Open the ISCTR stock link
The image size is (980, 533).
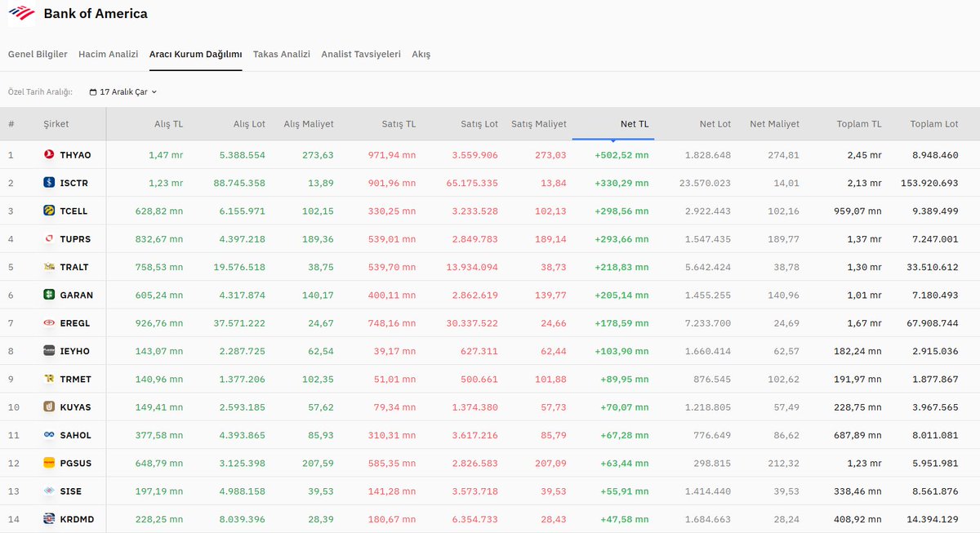click(74, 183)
